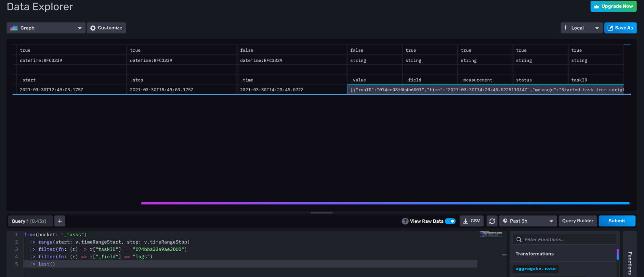The width and height of the screenshot is (644, 277).
Task: Click the horizontal table scrollbar
Action: coord(385,203)
